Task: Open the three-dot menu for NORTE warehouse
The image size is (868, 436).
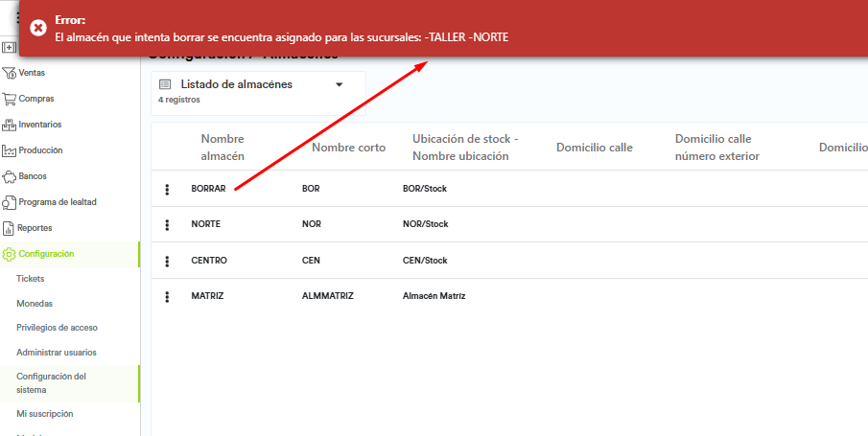Action: tap(167, 224)
